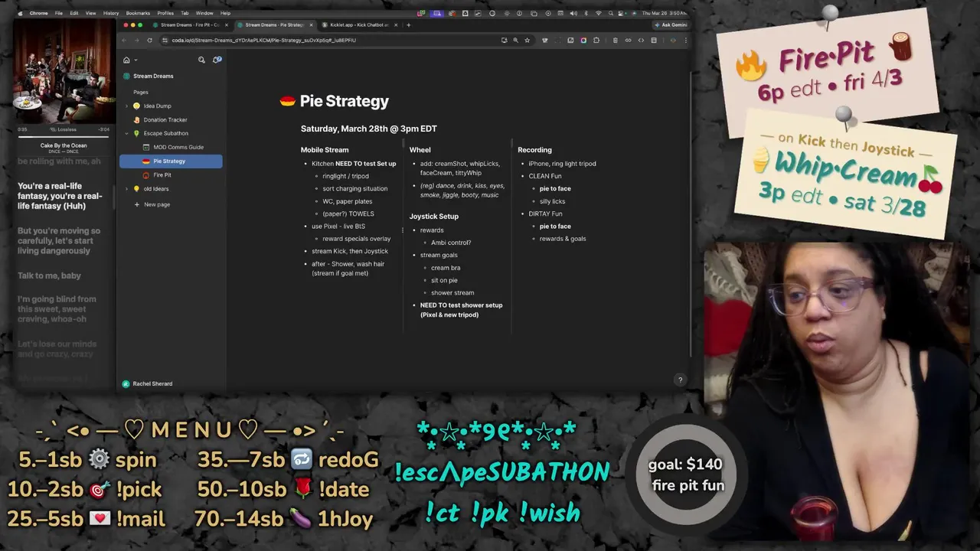
Task: Click the zoom magnifier icon in address bar
Action: point(515,40)
